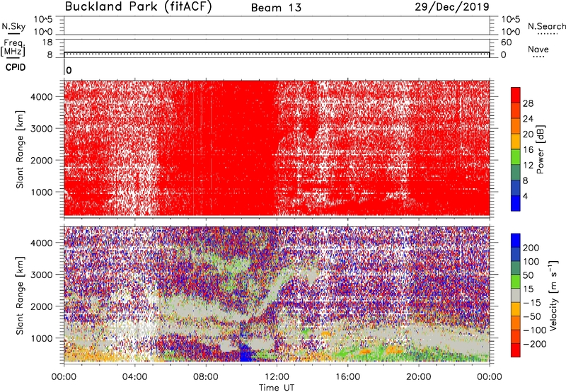Image resolution: width=566 pixels, height=392 pixels.
Task: Click the 'Buckland Park (fitACF)' title
Action: (138, 6)
